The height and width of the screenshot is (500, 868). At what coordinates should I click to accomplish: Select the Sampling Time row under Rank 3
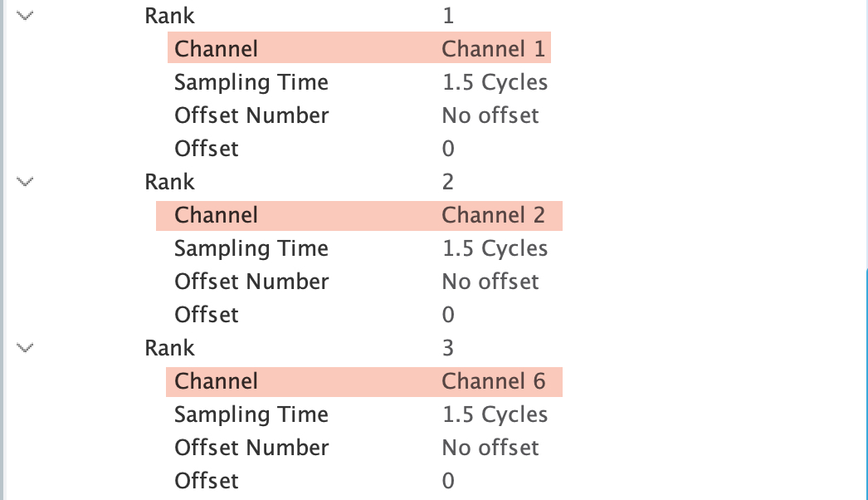[x=251, y=414]
